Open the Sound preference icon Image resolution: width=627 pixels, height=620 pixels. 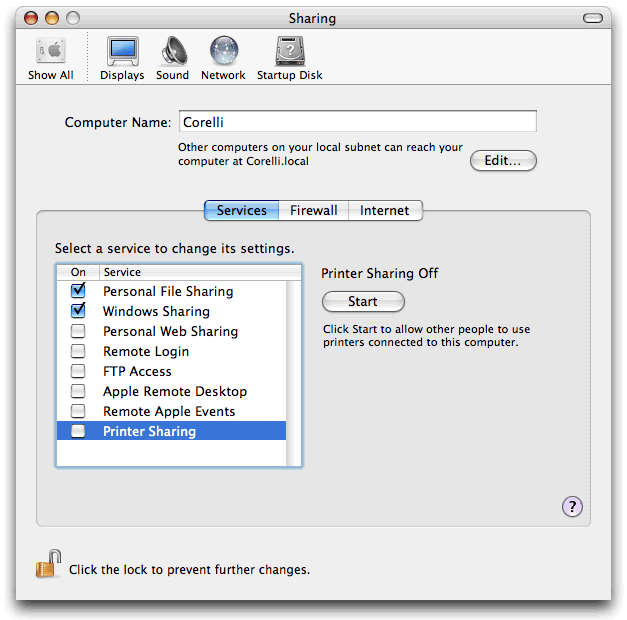[172, 57]
